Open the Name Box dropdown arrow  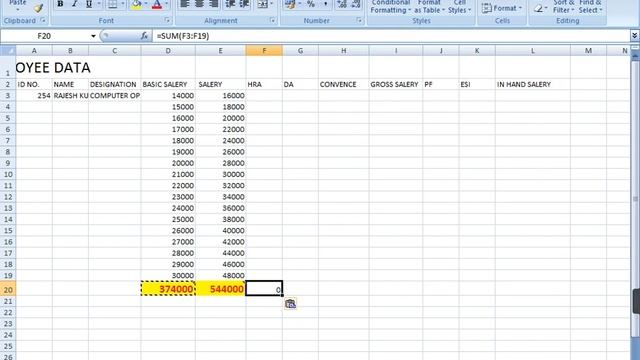(93, 36)
